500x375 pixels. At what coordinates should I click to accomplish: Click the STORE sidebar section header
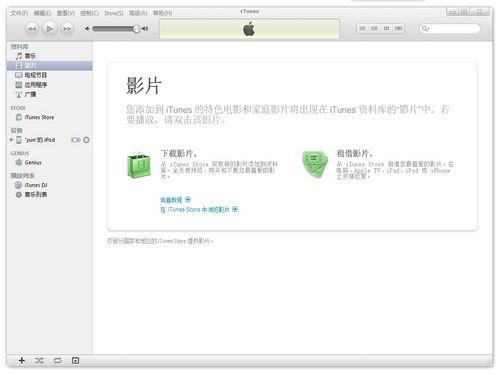tap(18, 108)
